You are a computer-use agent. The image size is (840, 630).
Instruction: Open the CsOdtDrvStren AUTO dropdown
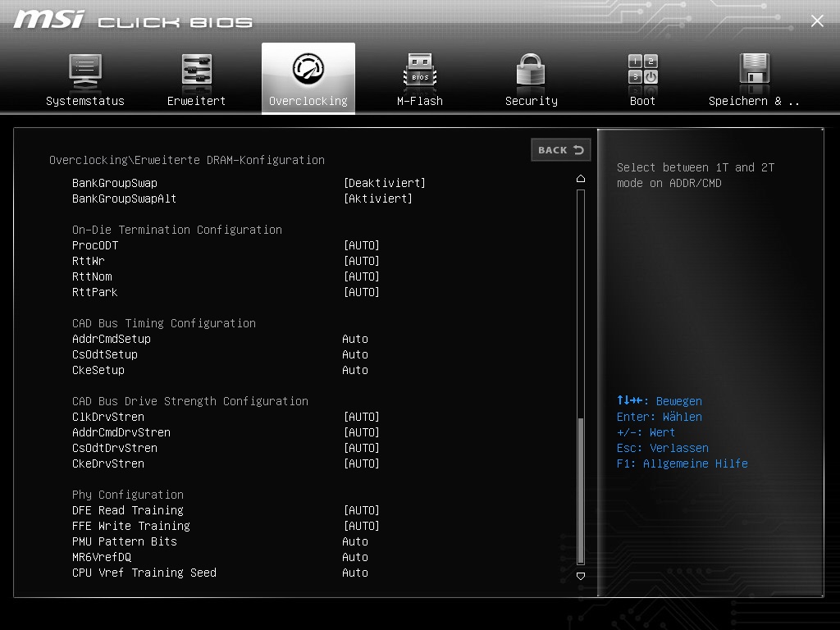(362, 448)
